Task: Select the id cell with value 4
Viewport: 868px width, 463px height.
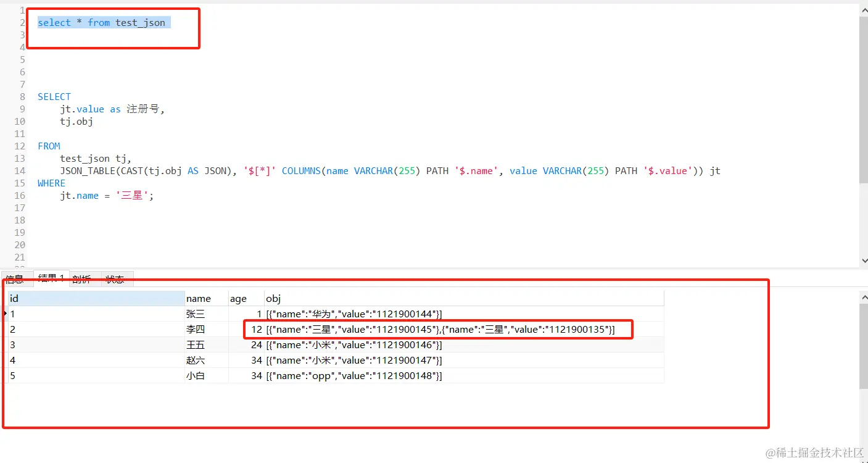Action: (96, 360)
